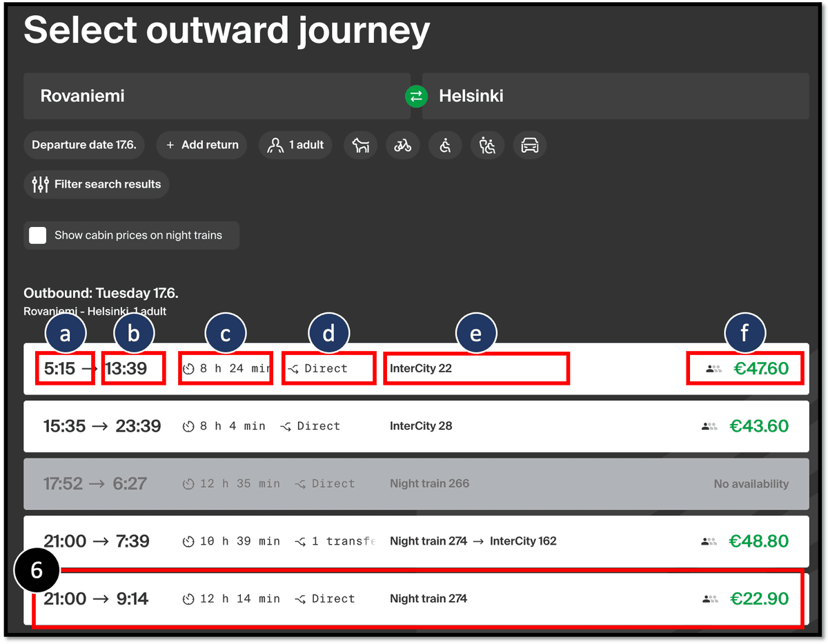Screen dimensions: 828x644
Task: Click the Select outward journey title
Action: click(227, 30)
